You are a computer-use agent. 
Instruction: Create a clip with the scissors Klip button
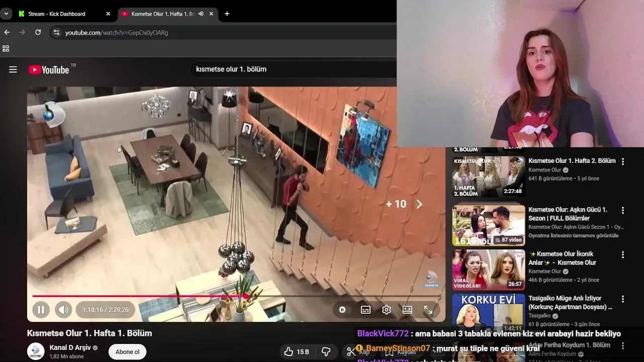pos(359,351)
